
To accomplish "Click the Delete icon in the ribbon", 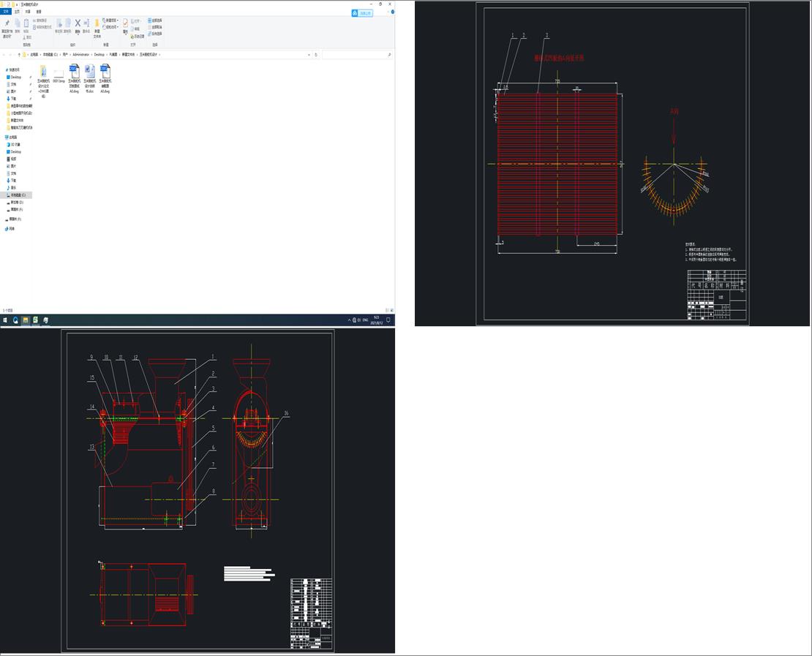I will (x=78, y=24).
